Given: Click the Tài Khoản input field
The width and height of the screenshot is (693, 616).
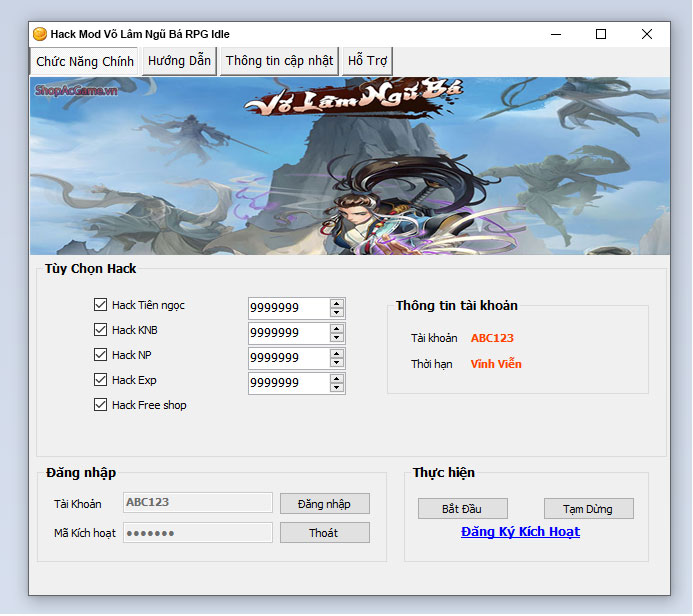Looking at the screenshot, I should tap(198, 503).
